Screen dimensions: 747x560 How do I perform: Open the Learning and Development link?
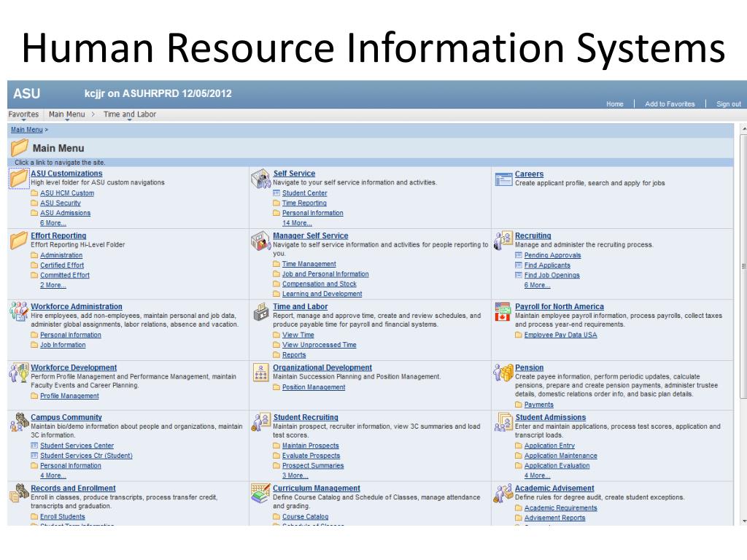click(322, 294)
